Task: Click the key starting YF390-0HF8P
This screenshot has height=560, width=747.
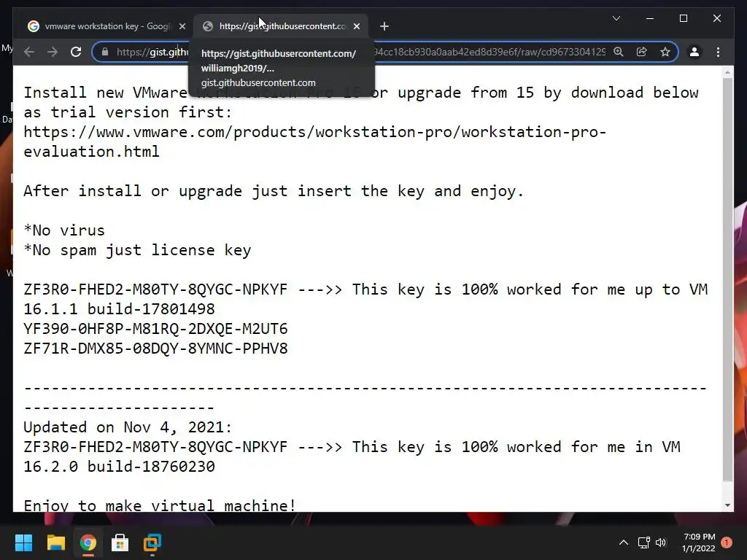Action: [x=156, y=329]
